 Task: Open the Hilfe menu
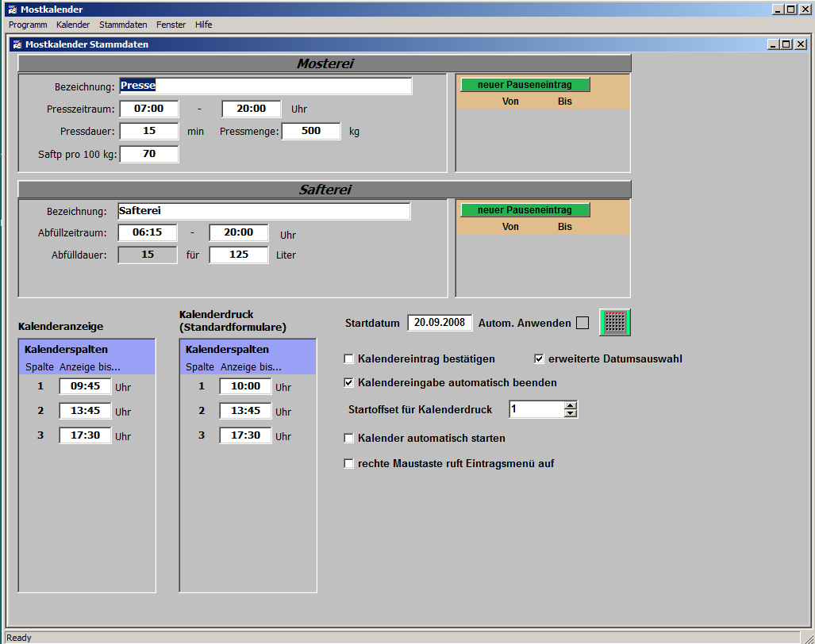pos(203,25)
